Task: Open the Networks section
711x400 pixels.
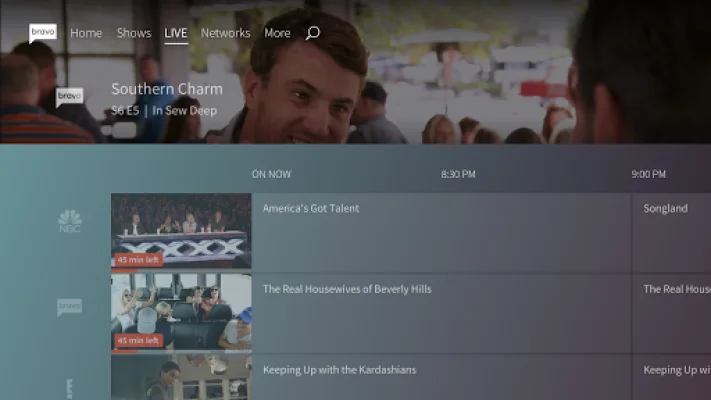Action: coord(225,33)
